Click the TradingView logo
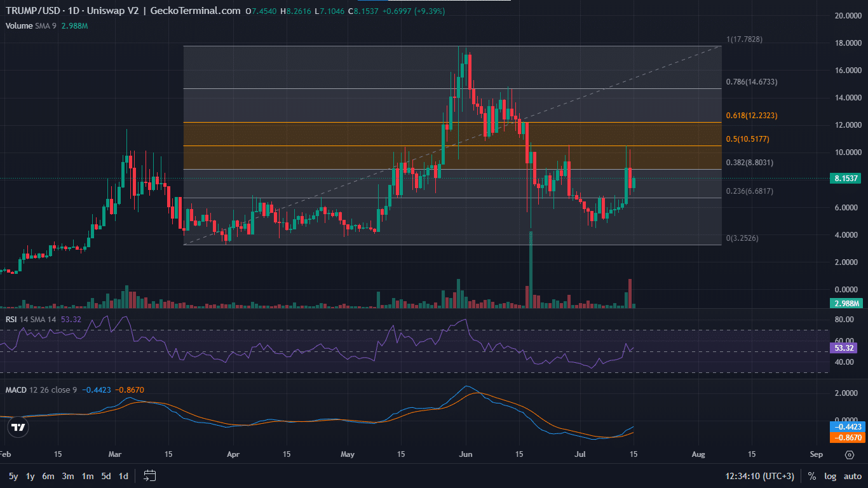Image resolution: width=868 pixels, height=488 pixels. [18, 428]
